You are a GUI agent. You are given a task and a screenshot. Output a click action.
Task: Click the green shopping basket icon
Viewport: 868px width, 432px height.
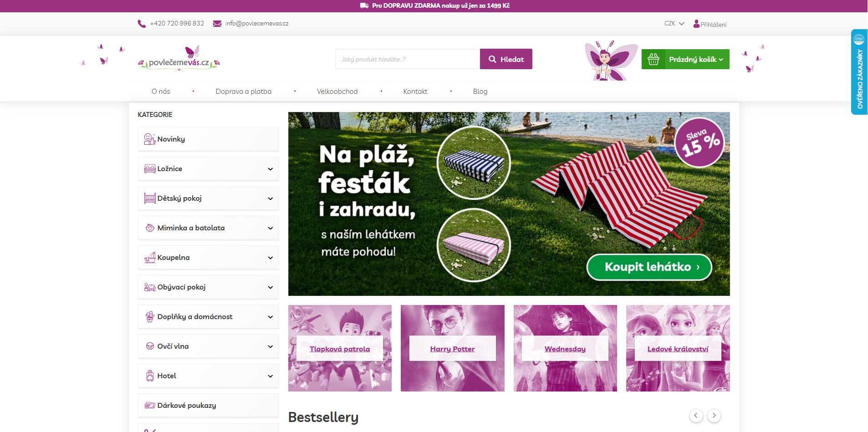pos(654,59)
